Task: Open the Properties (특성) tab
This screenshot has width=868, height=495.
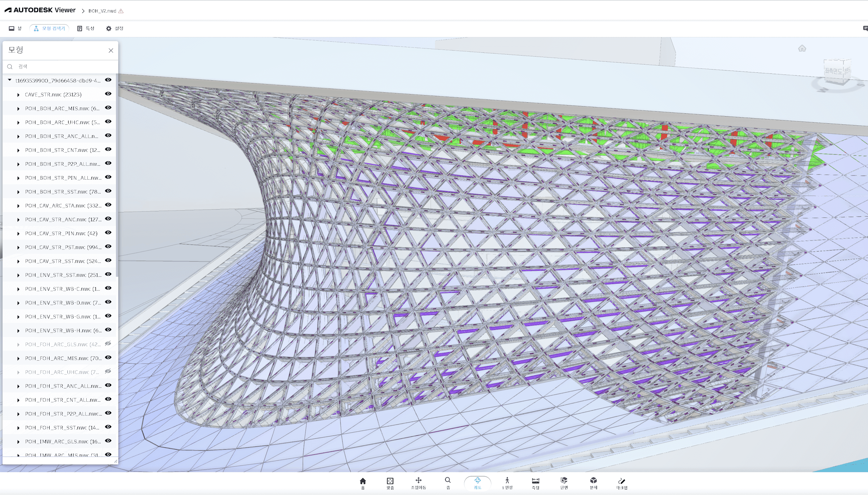Action: pyautogui.click(x=86, y=29)
